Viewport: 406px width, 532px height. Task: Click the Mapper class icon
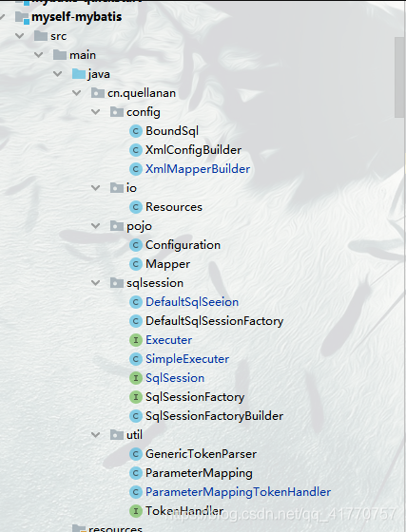[x=136, y=264]
